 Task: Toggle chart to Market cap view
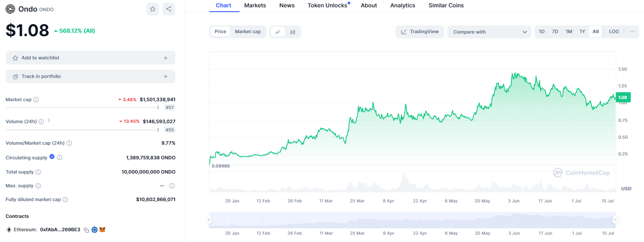coord(248,32)
